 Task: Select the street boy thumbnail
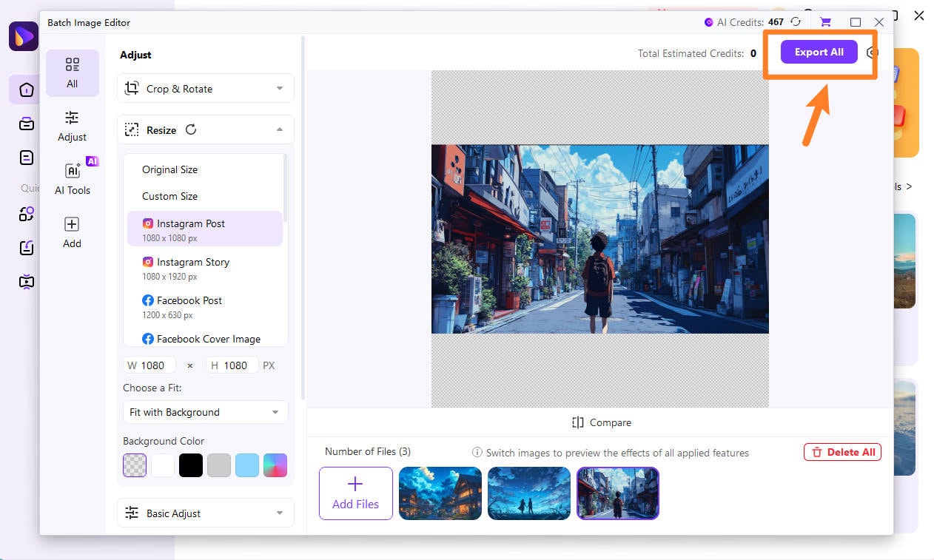(618, 493)
